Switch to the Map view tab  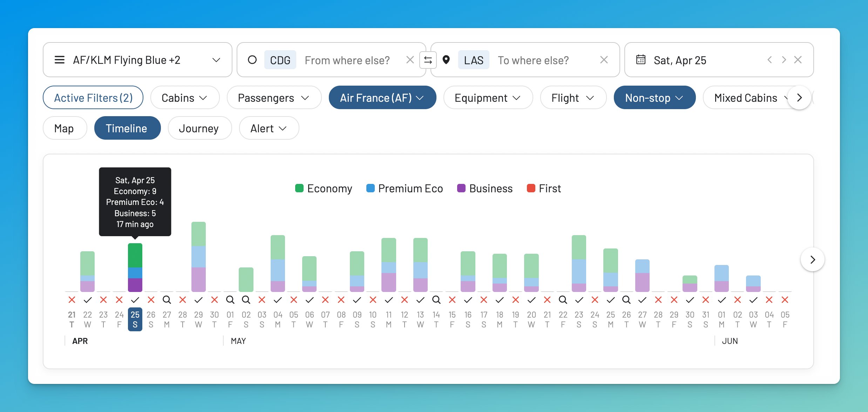pos(65,128)
